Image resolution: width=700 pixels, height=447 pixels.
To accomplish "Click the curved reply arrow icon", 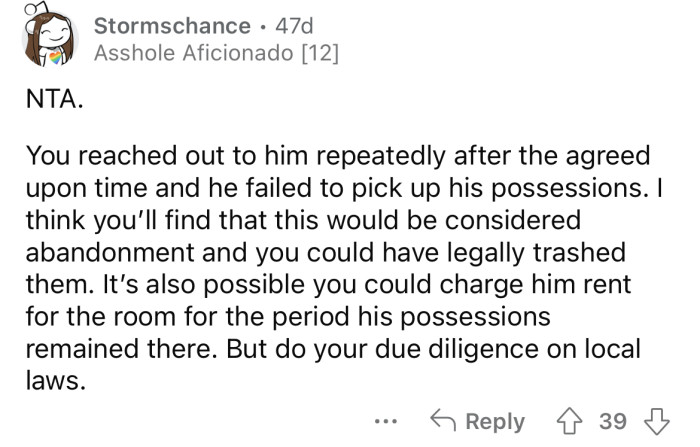I will pyautogui.click(x=441, y=421).
